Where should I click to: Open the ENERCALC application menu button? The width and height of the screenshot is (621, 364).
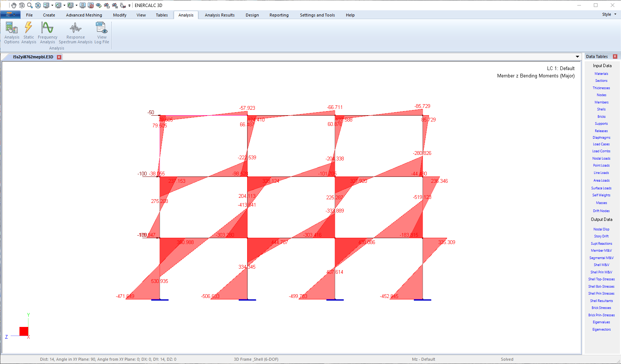[x=10, y=15]
